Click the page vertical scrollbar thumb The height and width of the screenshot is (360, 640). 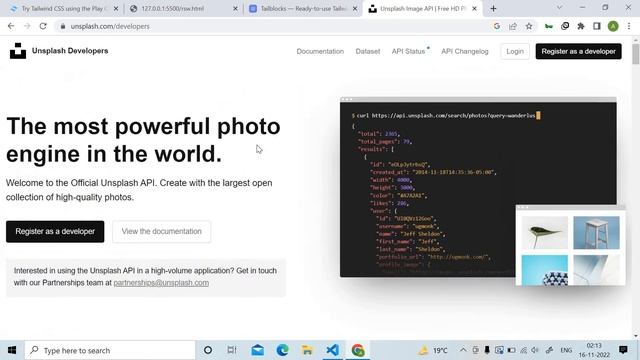636,54
